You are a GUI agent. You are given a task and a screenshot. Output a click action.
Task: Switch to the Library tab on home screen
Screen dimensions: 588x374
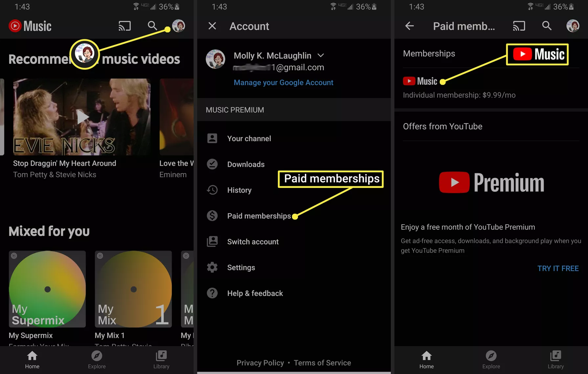coord(161,360)
